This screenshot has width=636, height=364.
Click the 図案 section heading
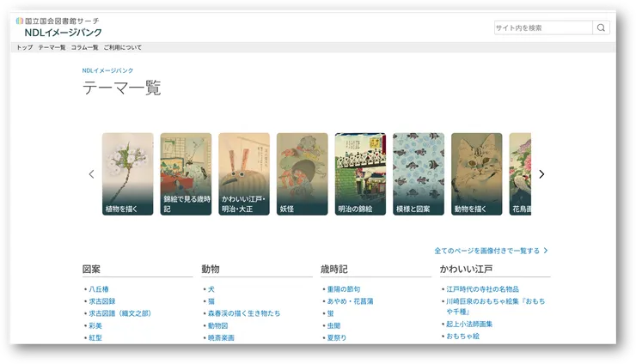pyautogui.click(x=91, y=270)
